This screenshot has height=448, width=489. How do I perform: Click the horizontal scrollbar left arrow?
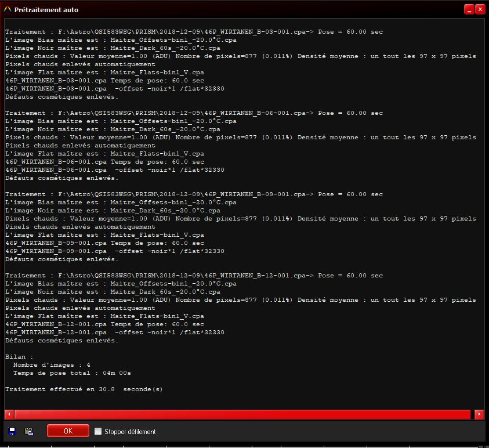click(9, 414)
